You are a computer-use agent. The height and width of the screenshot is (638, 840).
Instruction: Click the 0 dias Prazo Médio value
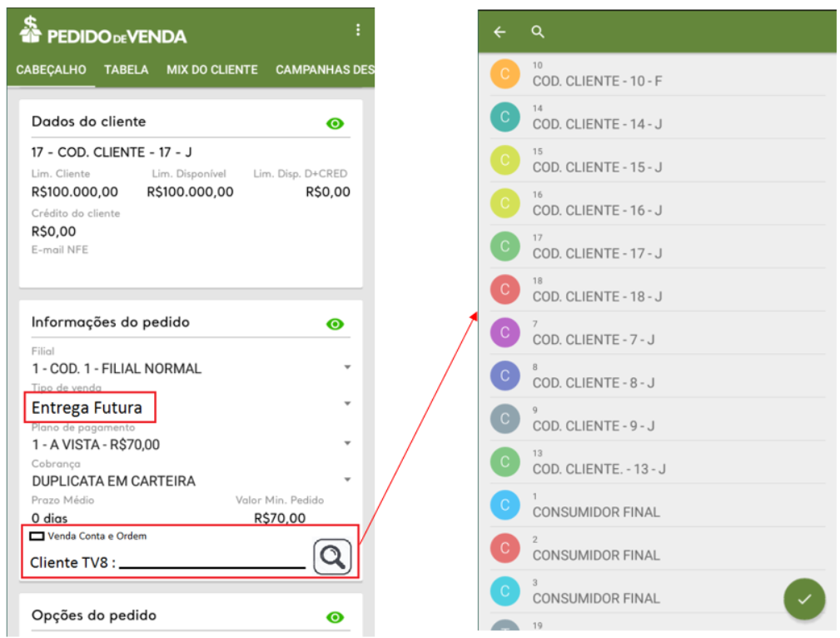click(49, 518)
